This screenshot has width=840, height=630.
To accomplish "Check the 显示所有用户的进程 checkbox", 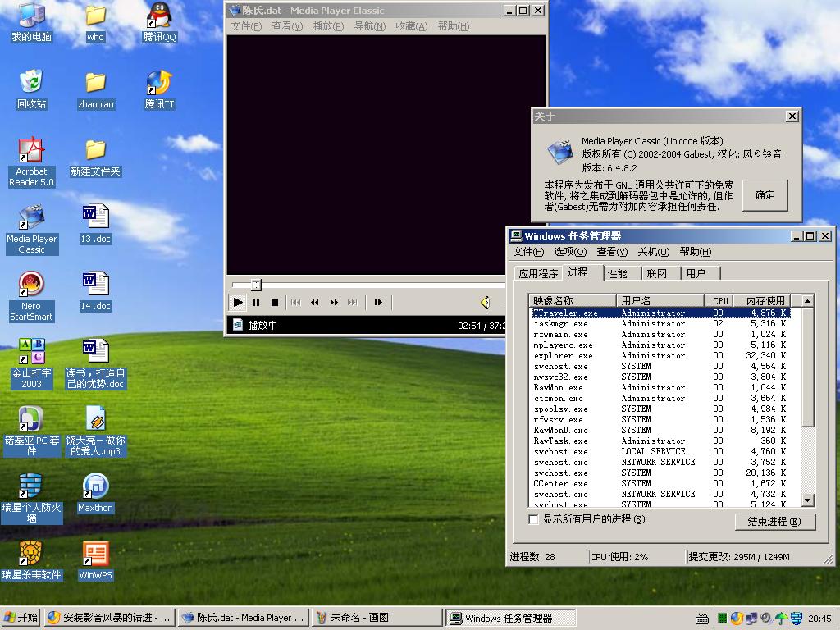I will 534,519.
